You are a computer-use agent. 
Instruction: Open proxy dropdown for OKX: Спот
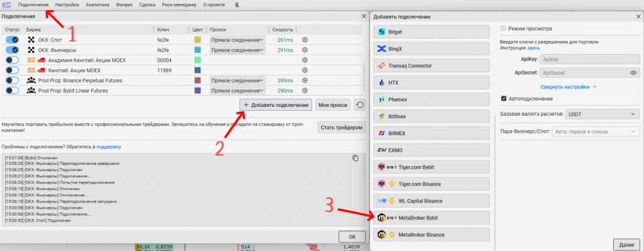[x=237, y=40]
